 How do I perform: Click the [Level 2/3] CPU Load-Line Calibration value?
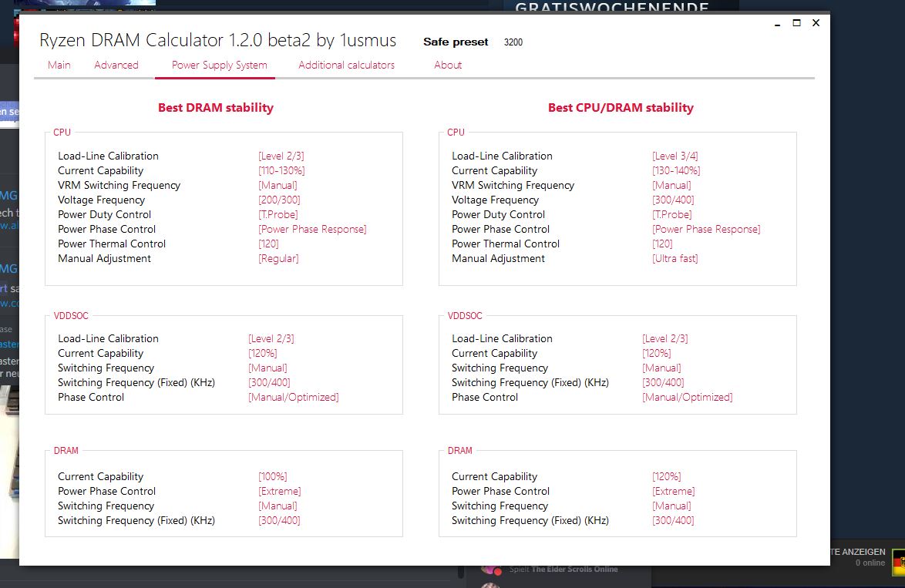point(281,156)
